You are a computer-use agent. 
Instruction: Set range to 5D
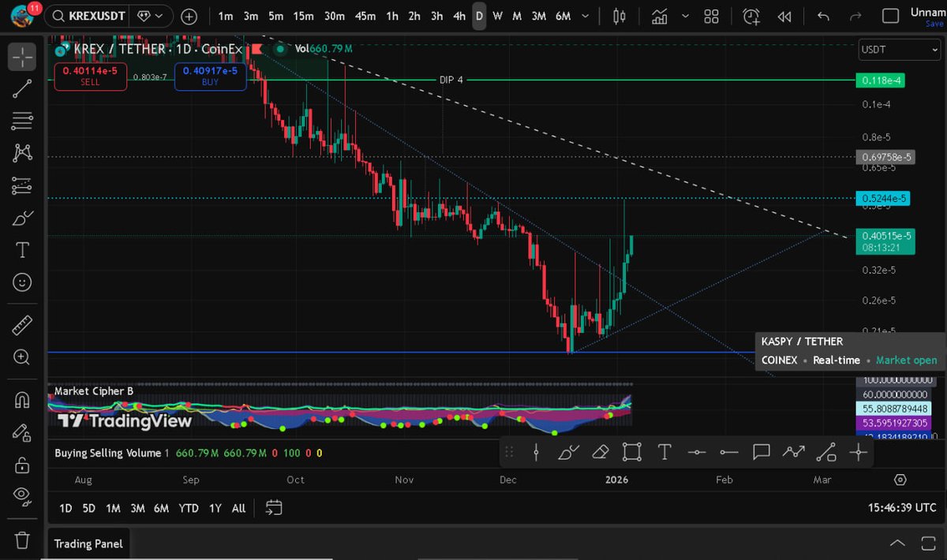89,509
